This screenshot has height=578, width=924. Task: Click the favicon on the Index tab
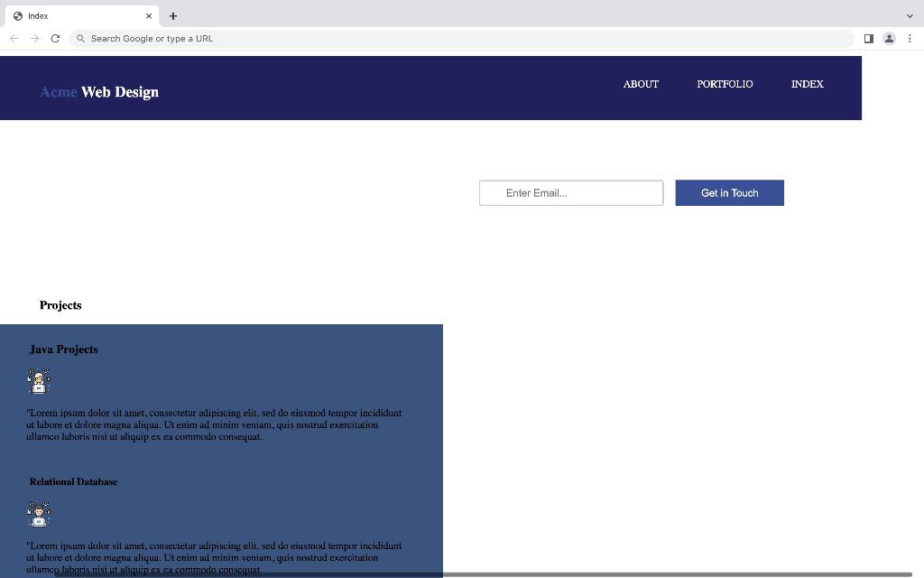[19, 15]
